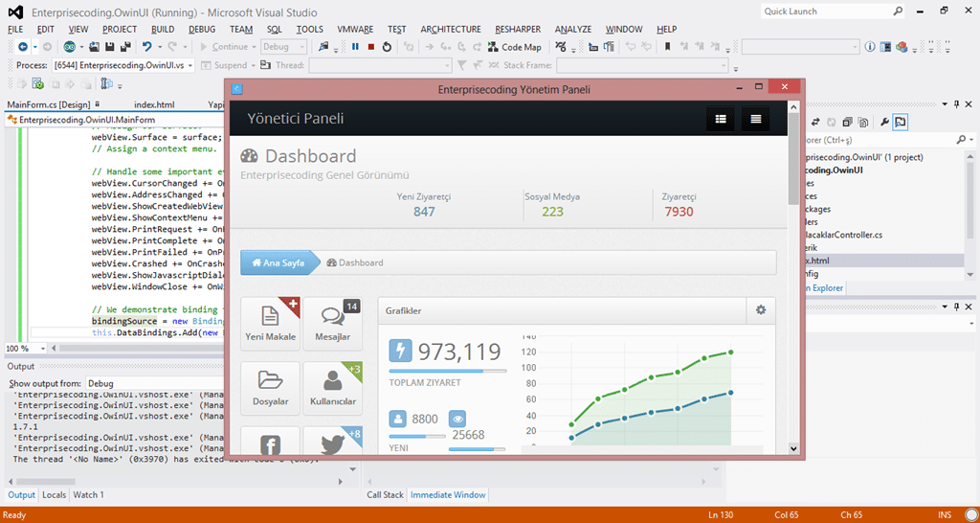Image resolution: width=980 pixels, height=523 pixels.
Task: Toggle Preview Selected Items in Solution Explorer
Action: point(900,122)
